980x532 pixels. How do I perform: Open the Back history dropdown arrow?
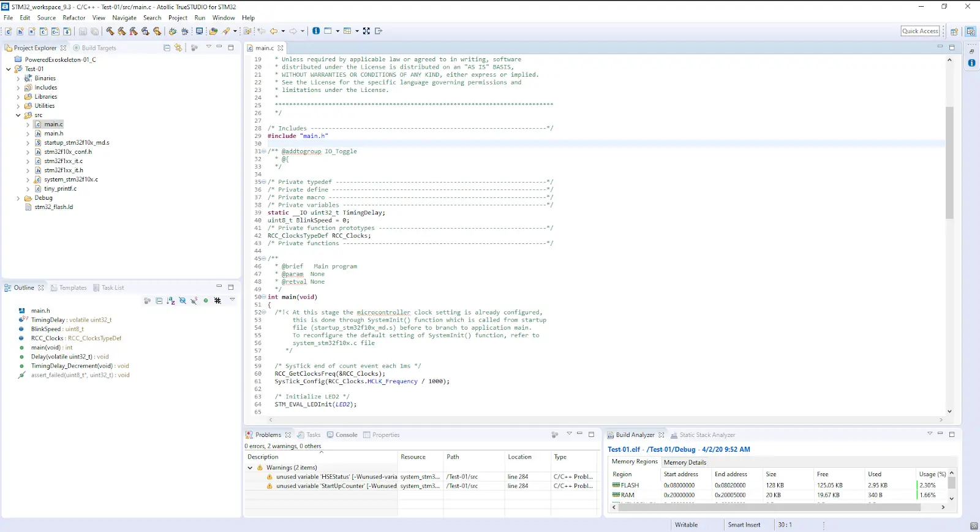pos(283,31)
